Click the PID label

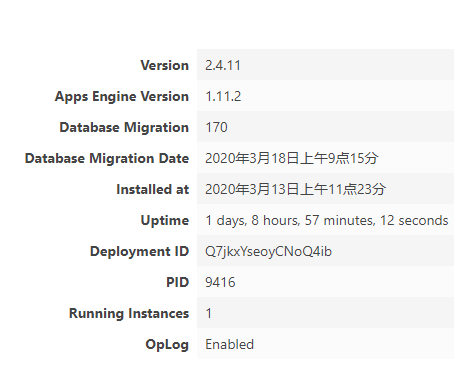178,282
